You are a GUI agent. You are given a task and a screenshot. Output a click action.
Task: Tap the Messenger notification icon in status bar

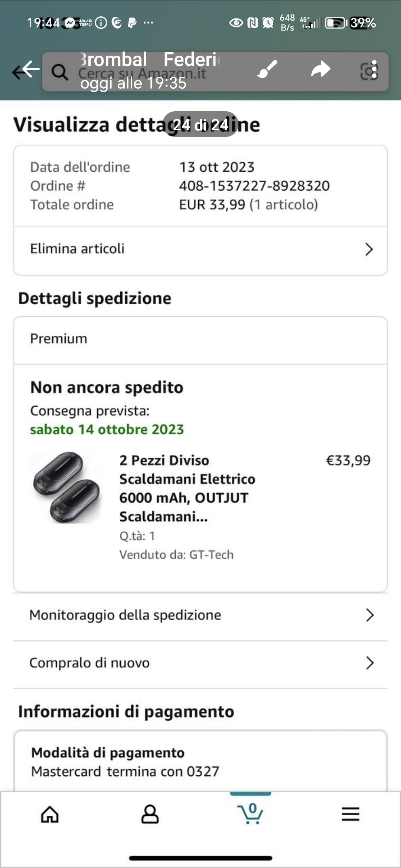point(70,23)
